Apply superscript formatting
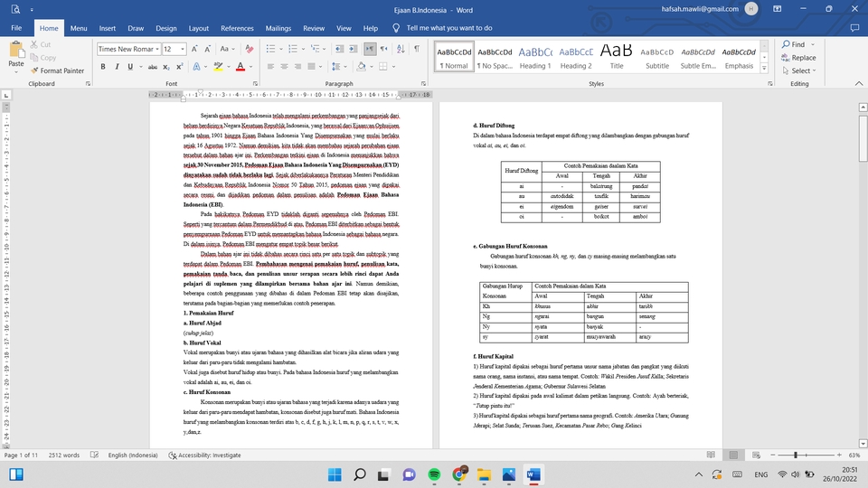The height and width of the screenshot is (488, 868). point(179,67)
